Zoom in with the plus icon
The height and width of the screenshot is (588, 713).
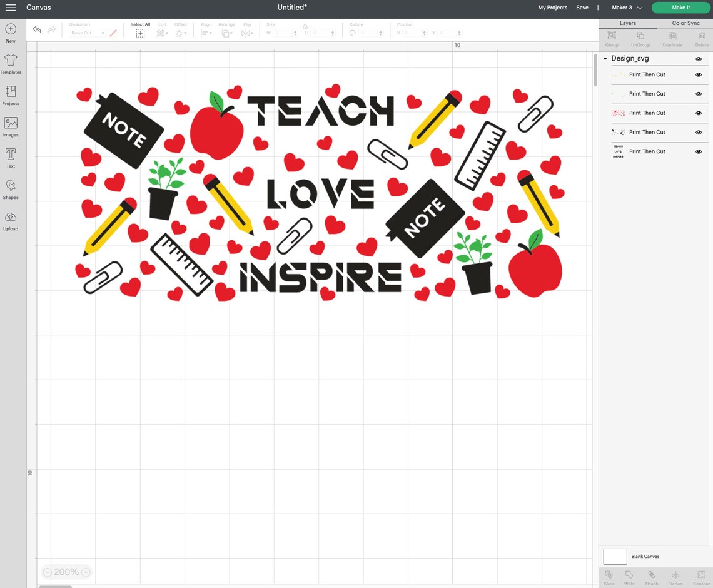tap(86, 572)
